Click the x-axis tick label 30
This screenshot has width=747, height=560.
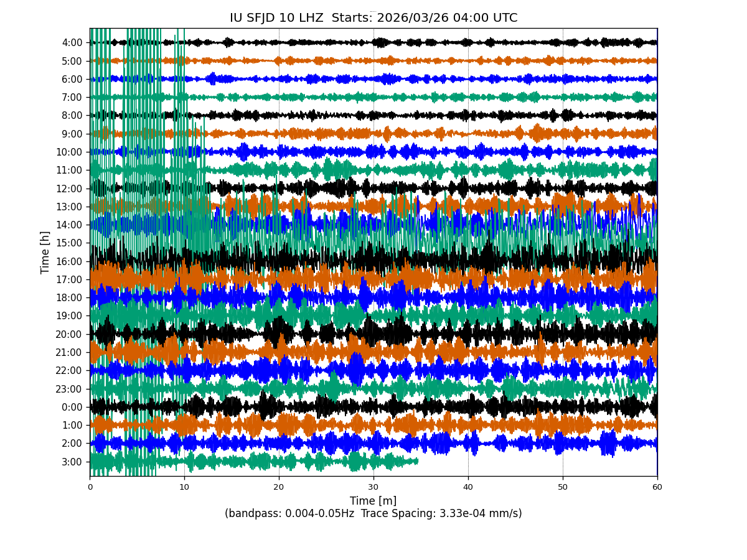click(374, 487)
